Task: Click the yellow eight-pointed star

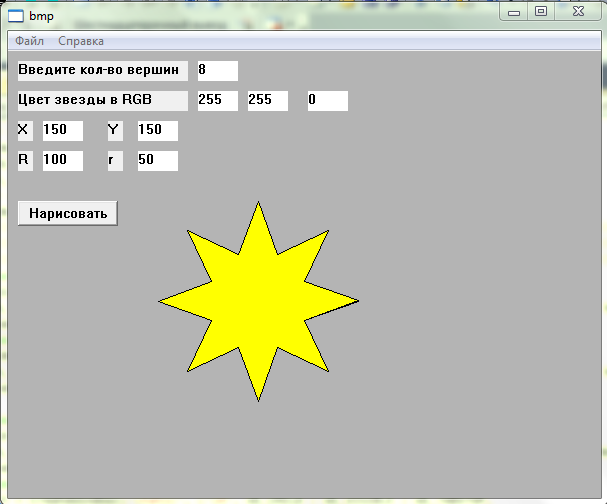Action: pos(259,301)
